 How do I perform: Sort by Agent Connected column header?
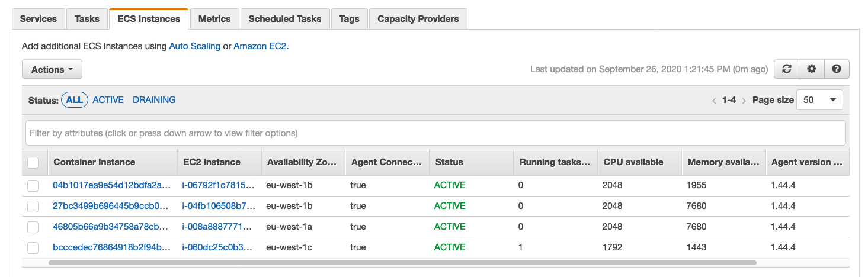pos(386,162)
